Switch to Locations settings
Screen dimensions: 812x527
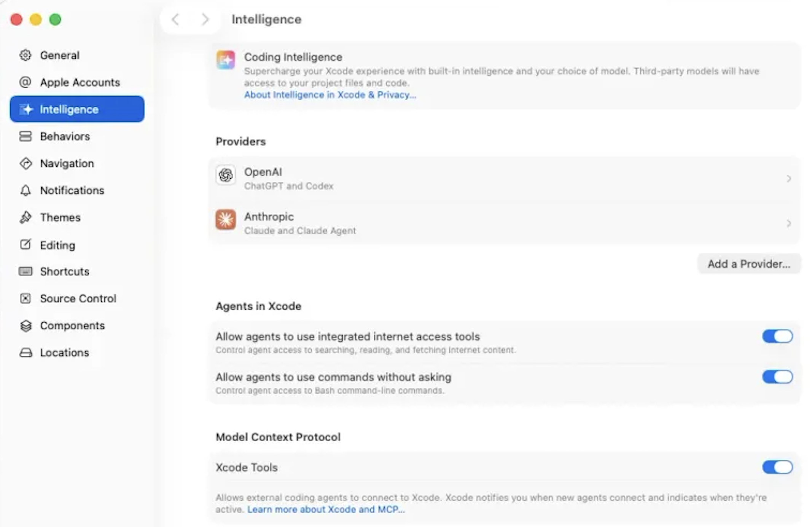[25, 353]
